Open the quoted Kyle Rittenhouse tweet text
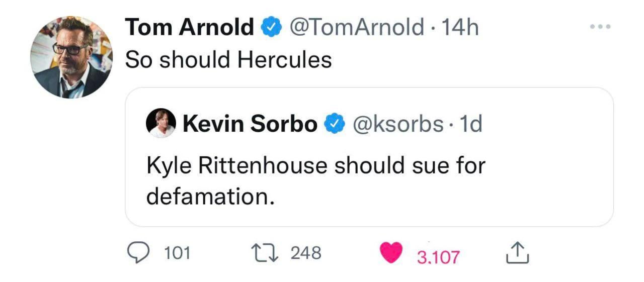This screenshot has width=644, height=282. pyautogui.click(x=315, y=180)
